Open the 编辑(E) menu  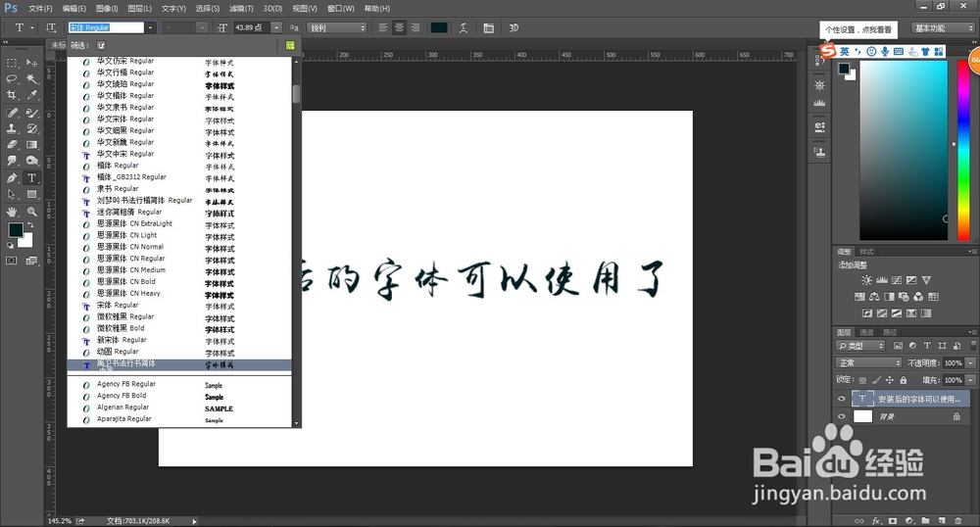click(x=74, y=8)
